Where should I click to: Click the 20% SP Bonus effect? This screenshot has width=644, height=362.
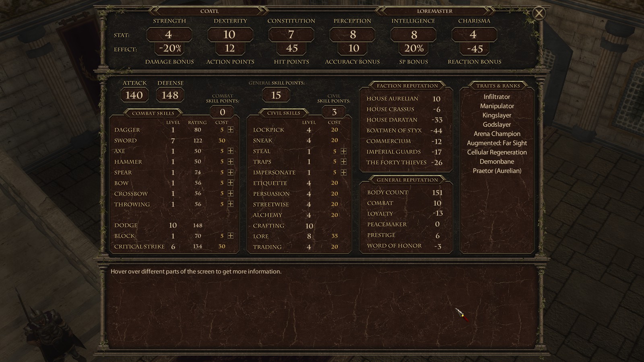414,49
